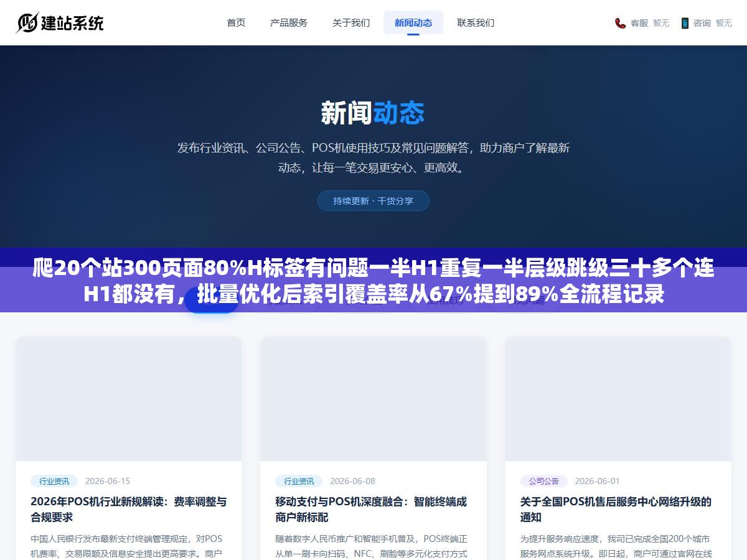Click thumbnail of 2026年POS机行业新规解读 card

[129, 399]
